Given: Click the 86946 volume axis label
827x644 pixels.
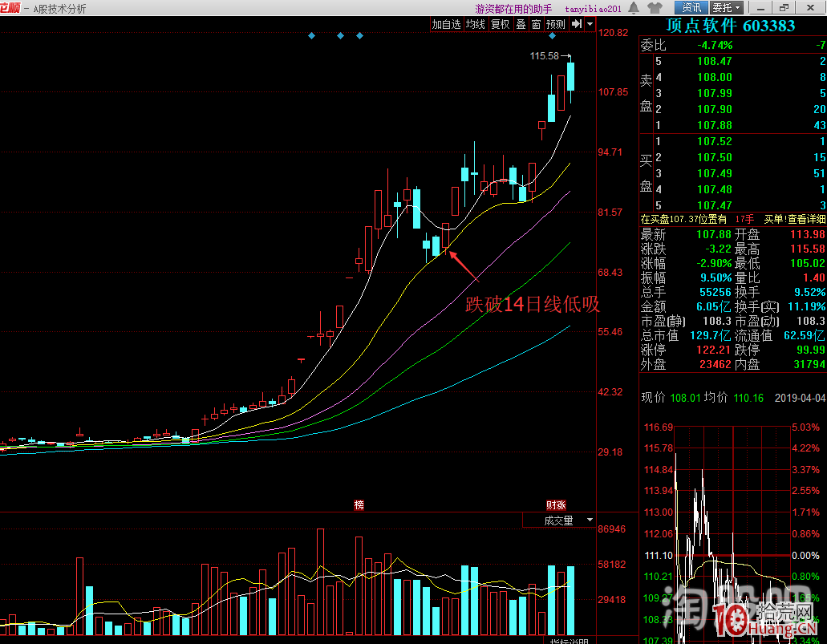Looking at the screenshot, I should coord(612,529).
